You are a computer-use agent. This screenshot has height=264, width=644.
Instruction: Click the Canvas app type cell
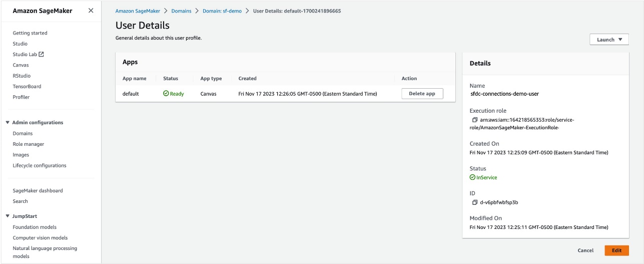pyautogui.click(x=209, y=94)
